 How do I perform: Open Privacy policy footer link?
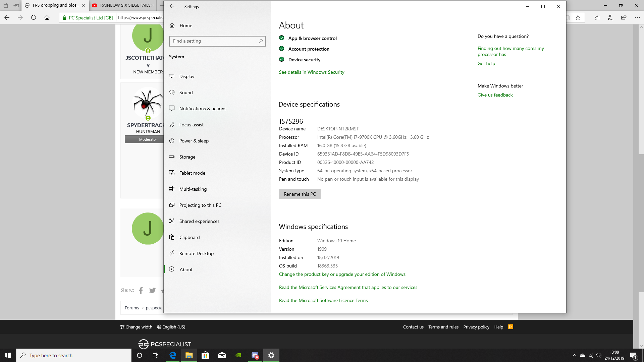click(476, 327)
